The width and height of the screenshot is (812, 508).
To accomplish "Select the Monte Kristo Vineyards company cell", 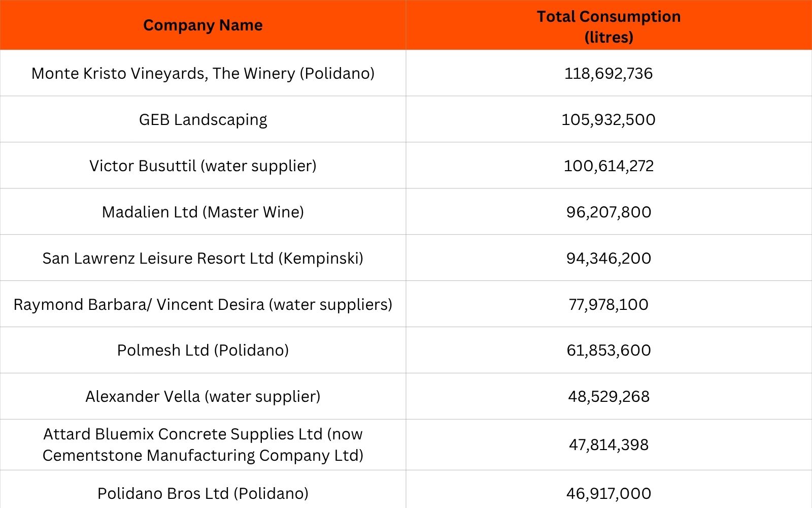I will point(203,73).
